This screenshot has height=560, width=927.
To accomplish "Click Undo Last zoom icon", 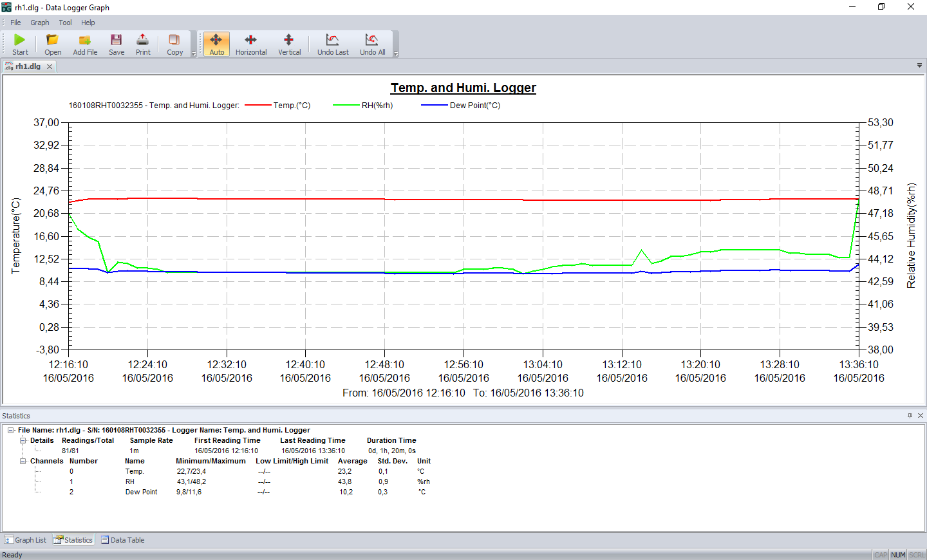I will coord(333,41).
